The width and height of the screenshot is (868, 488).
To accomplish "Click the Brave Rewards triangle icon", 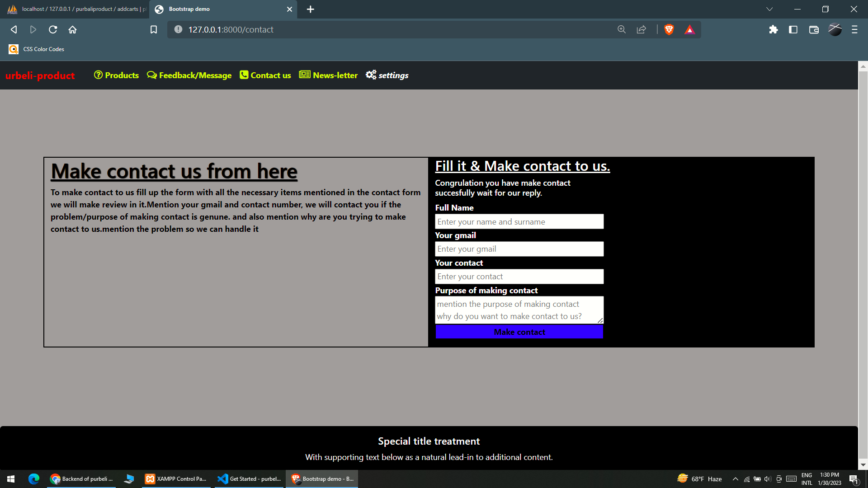I will point(689,29).
